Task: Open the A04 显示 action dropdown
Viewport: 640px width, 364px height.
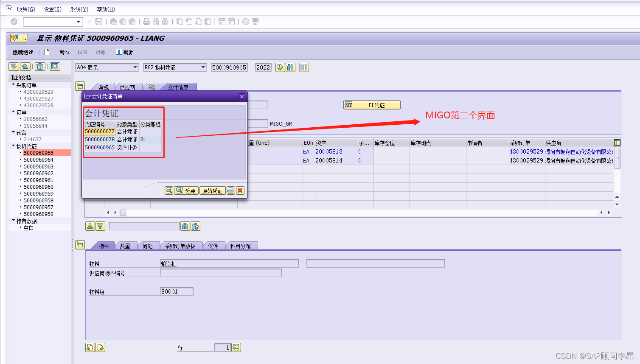Action: (135, 67)
